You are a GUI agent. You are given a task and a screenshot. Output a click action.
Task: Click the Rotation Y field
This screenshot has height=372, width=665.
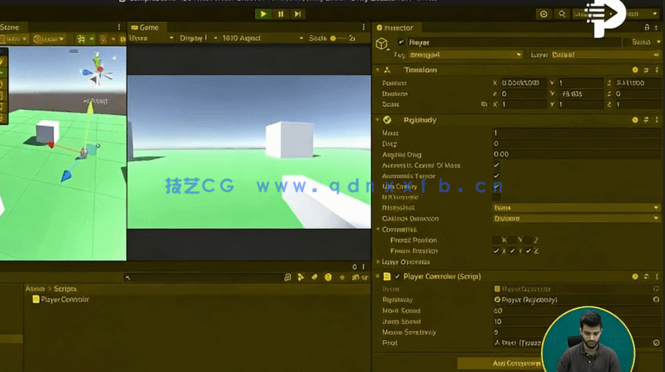[x=581, y=94]
